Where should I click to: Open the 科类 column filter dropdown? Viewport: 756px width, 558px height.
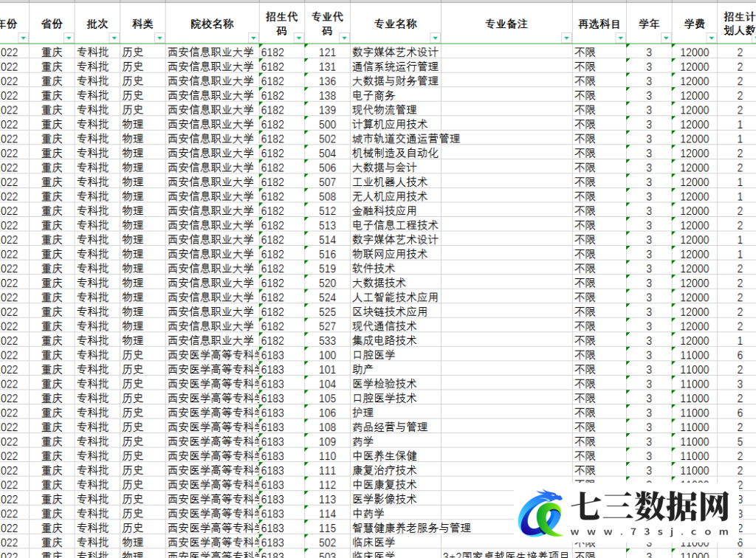pyautogui.click(x=159, y=38)
